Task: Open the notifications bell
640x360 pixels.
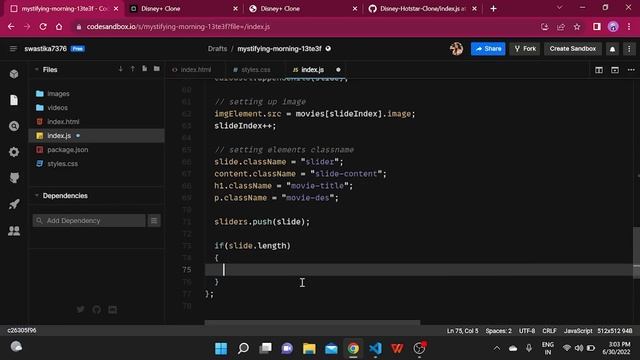Action: point(613,49)
